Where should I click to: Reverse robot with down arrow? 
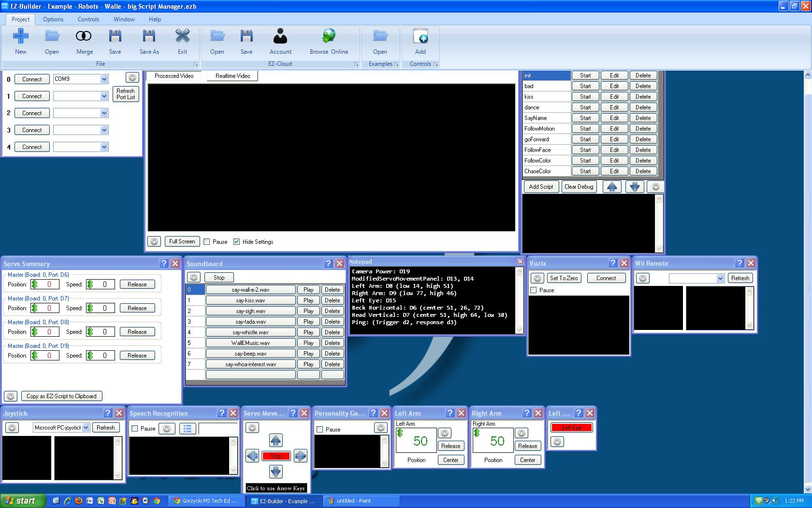pos(275,472)
